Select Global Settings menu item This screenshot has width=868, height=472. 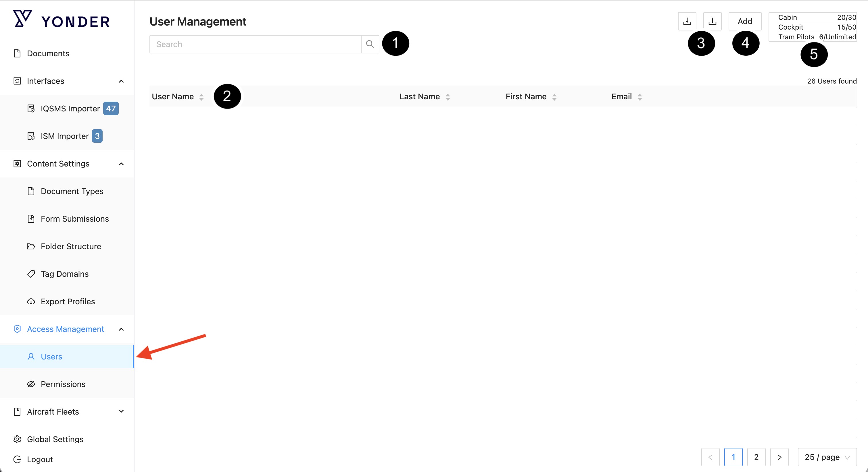[x=55, y=439]
